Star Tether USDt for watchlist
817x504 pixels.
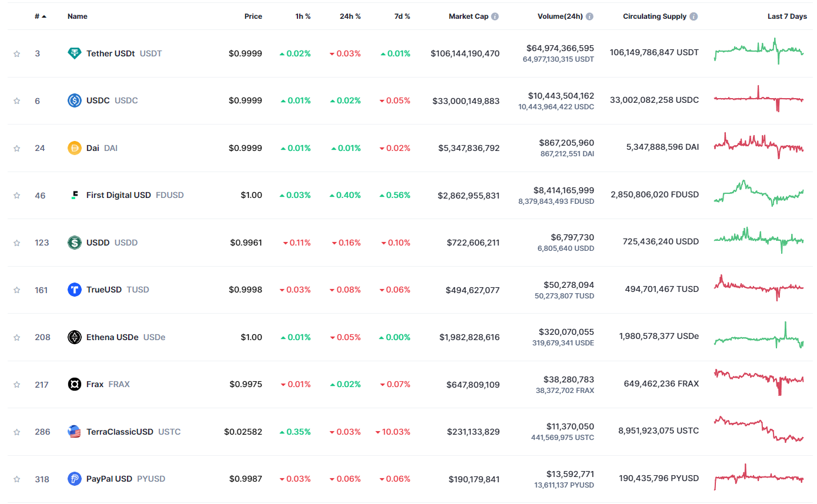pyautogui.click(x=16, y=54)
